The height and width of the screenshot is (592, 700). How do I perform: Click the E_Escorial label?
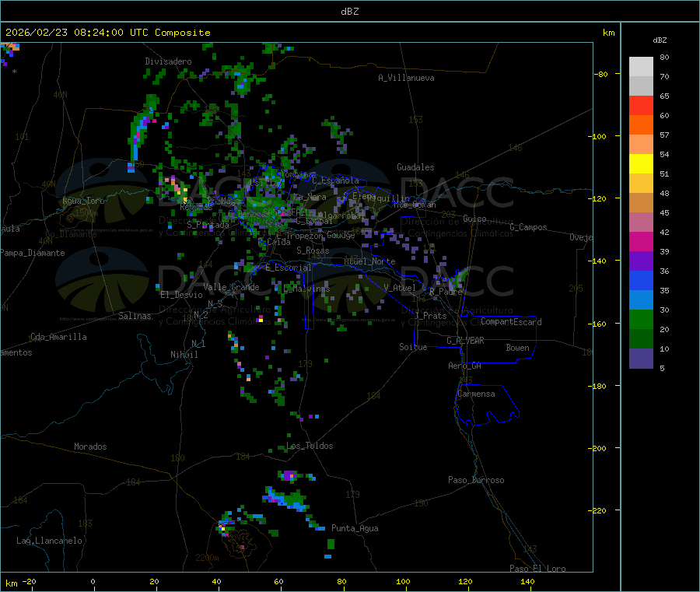289,268
